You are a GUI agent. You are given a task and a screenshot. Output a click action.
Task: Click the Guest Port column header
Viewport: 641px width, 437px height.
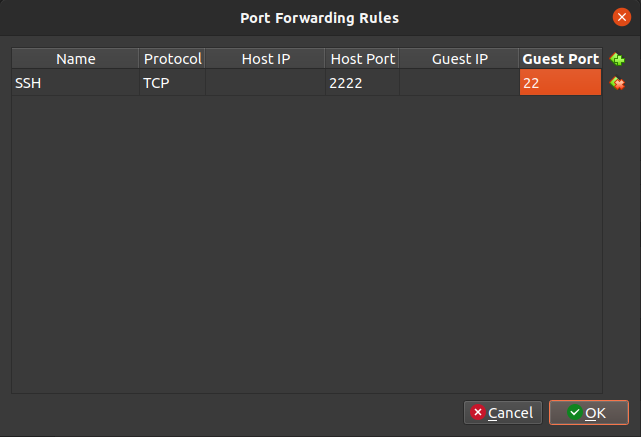pos(560,59)
